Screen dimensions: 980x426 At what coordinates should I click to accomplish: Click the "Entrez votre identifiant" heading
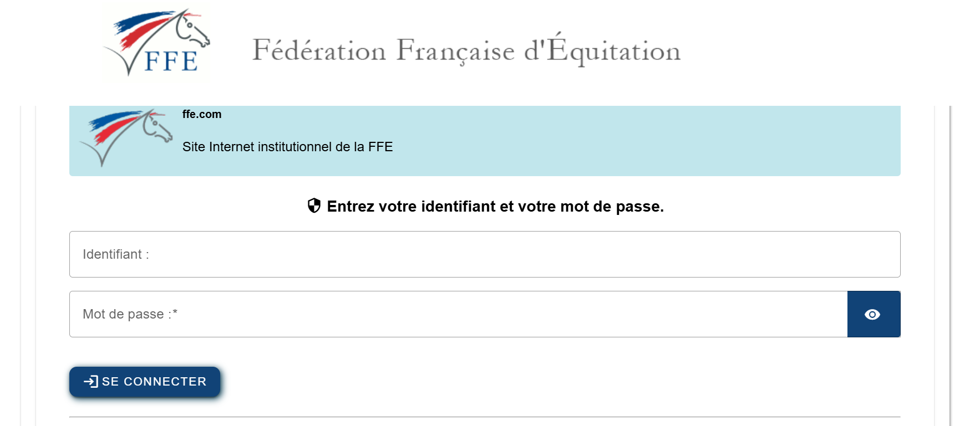pos(495,207)
